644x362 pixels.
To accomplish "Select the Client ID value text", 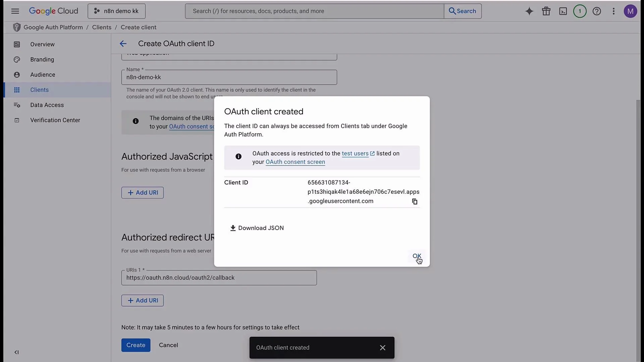I will [x=363, y=192].
